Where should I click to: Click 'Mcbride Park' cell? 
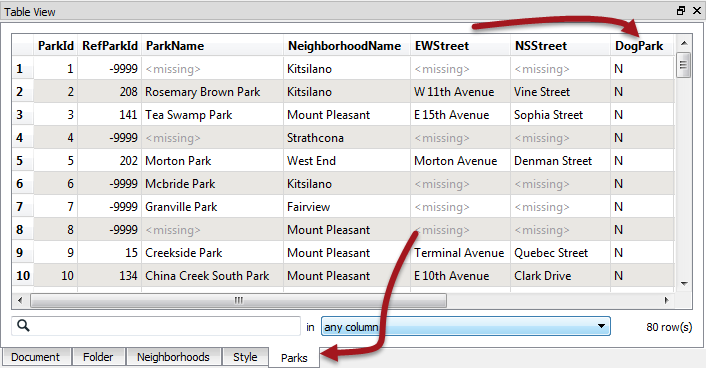213,184
